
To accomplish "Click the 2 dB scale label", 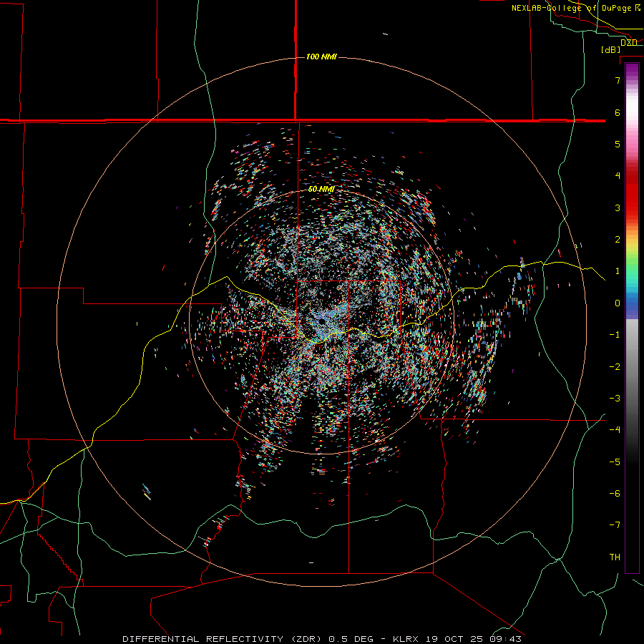I will (x=618, y=240).
